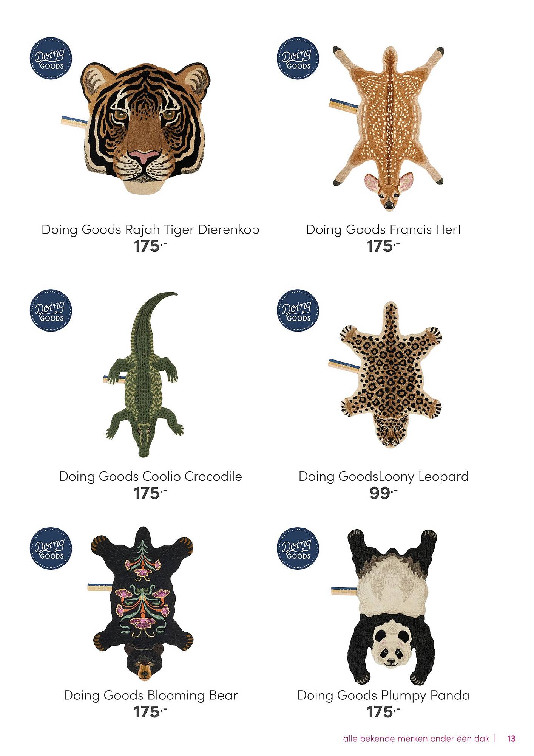Open Doing Goods Rajah Tiger Dierenkop title
The height and width of the screenshot is (756, 534).
[x=150, y=229]
